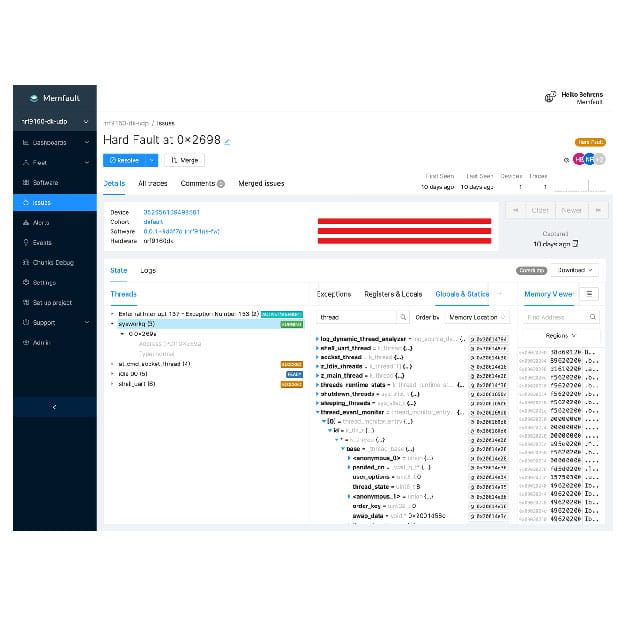Viewport: 640px width, 640px height.
Task: Expand the Regions dropdown in Memory Viewer
Action: pos(559,336)
